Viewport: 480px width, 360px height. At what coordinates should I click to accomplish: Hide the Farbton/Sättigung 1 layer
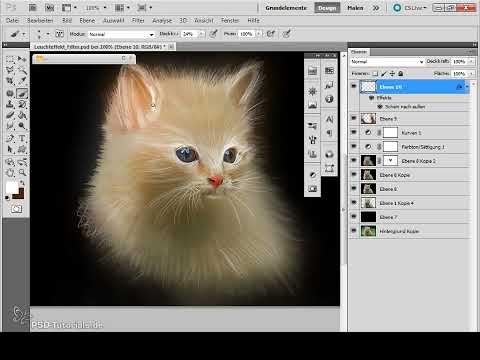pyautogui.click(x=354, y=146)
